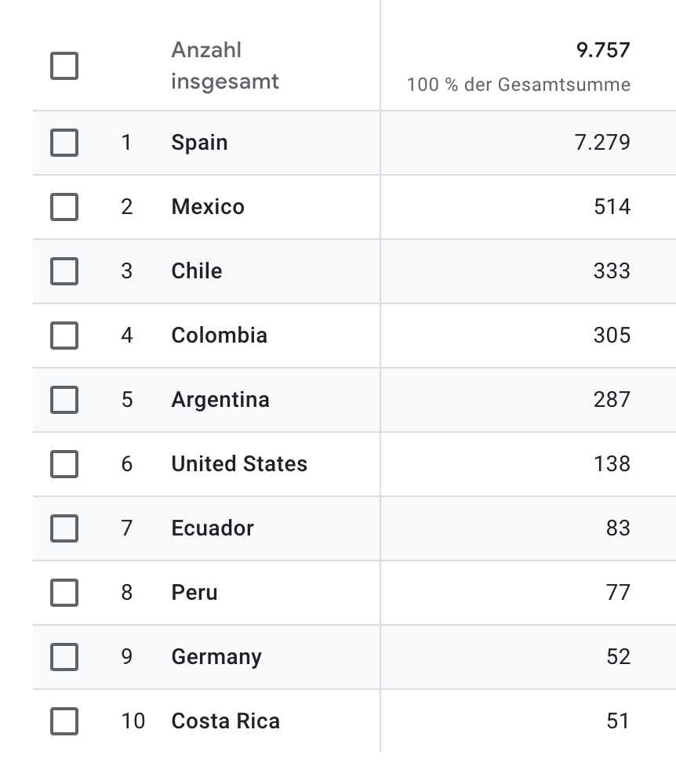
Task: Tick the Ecuador row checkbox
Action: 64,528
